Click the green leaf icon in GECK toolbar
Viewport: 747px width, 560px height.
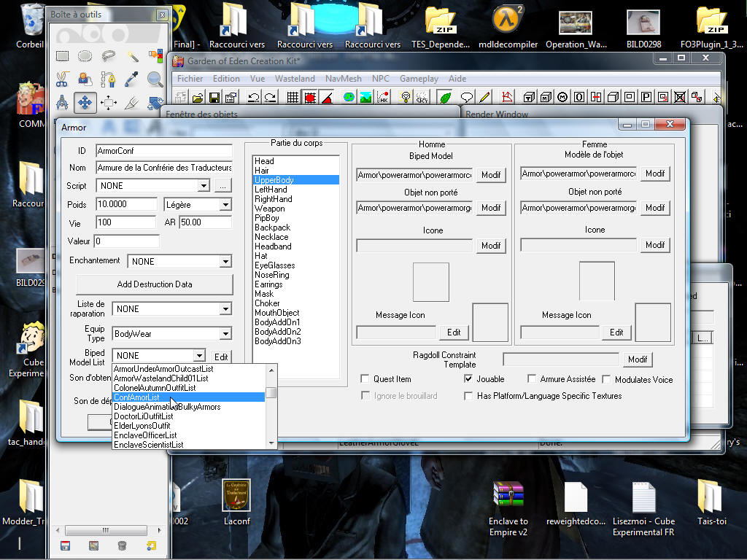445,98
